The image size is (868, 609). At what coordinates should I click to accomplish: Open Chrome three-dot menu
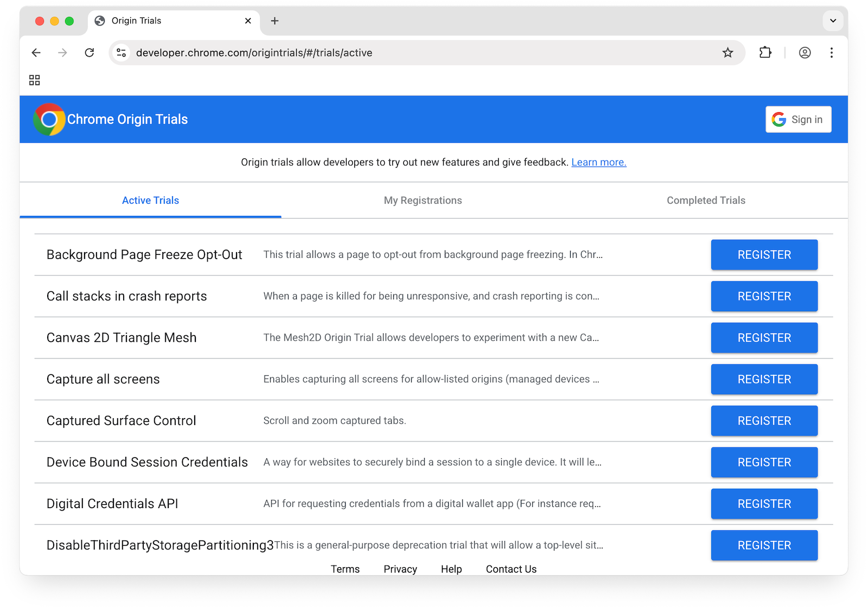click(x=831, y=53)
